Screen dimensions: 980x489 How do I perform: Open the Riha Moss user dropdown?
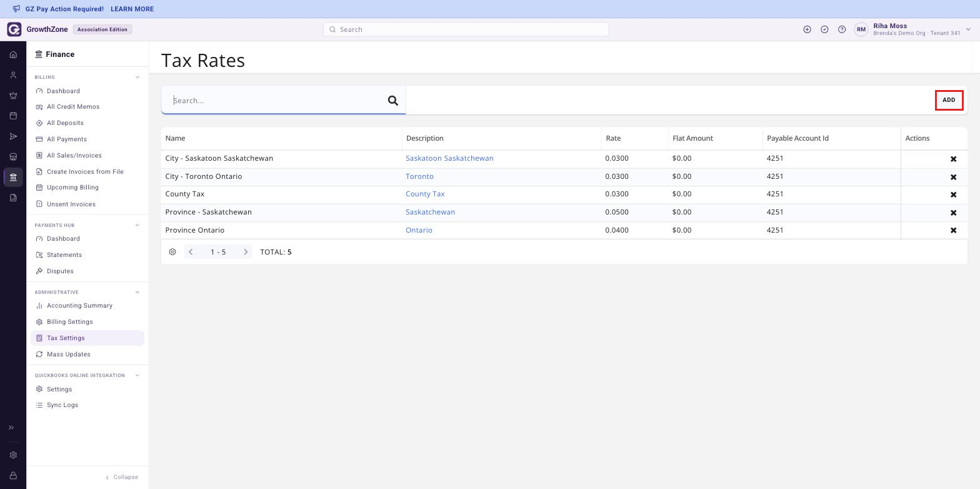(x=968, y=29)
